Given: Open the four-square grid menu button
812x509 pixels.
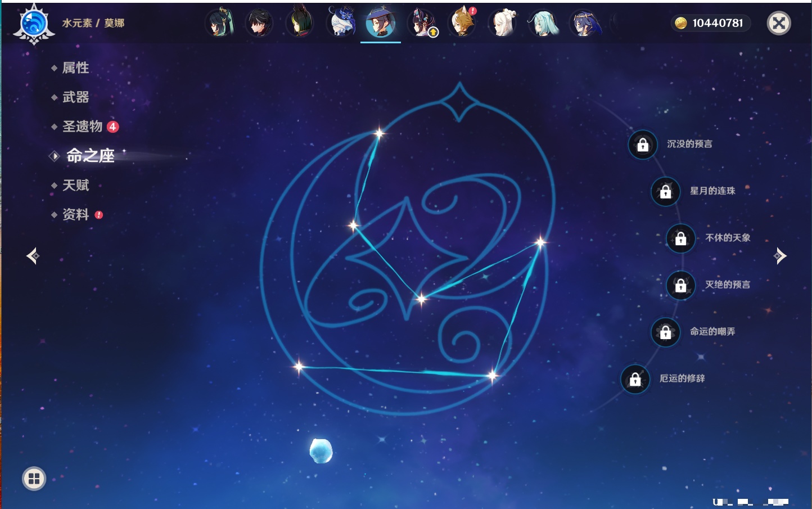Looking at the screenshot, I should [34, 479].
